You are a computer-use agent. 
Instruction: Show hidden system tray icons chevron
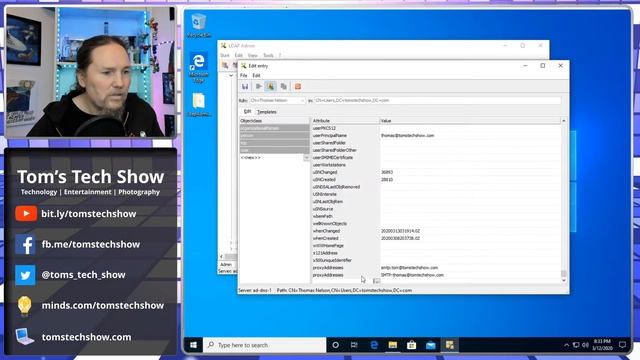pyautogui.click(x=567, y=345)
